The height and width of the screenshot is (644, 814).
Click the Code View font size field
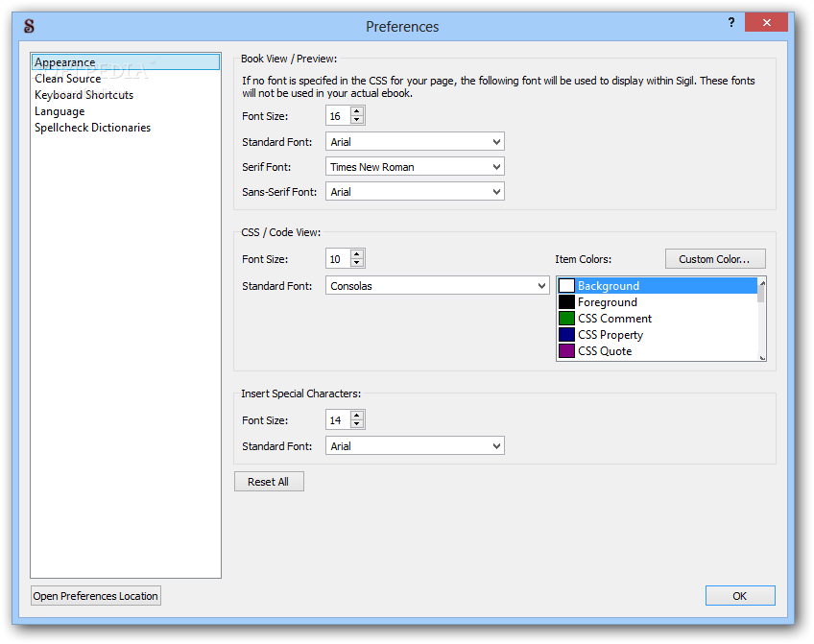pyautogui.click(x=338, y=259)
